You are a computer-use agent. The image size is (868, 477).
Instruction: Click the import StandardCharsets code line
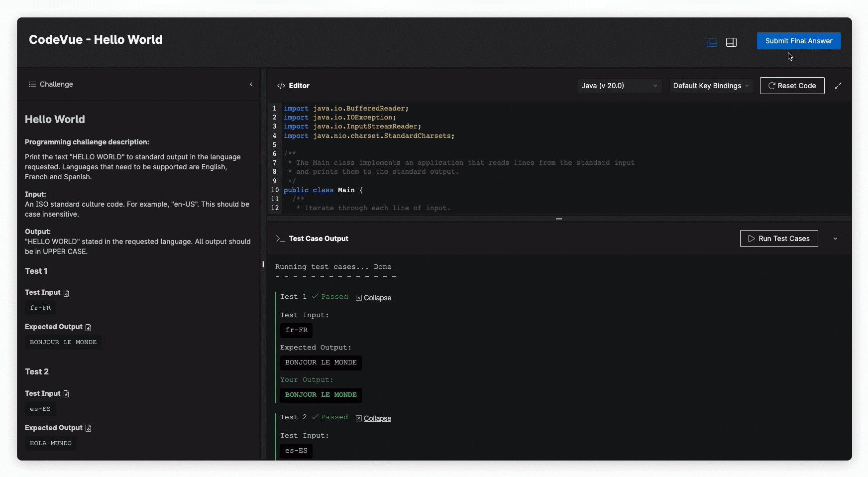[369, 135]
